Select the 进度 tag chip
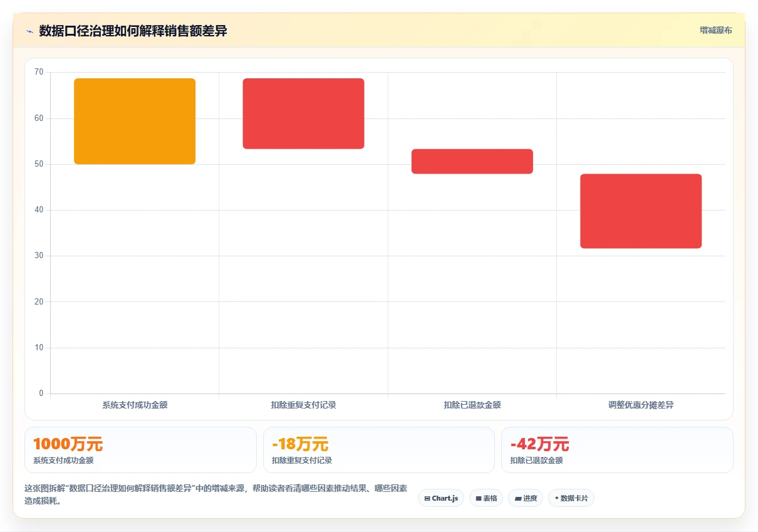 (x=526, y=498)
